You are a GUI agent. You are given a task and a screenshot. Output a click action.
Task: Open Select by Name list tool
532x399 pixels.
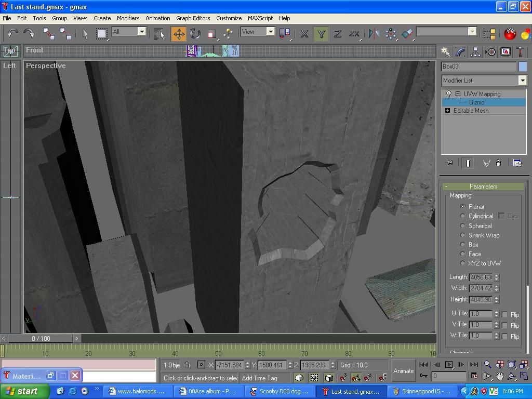158,34
